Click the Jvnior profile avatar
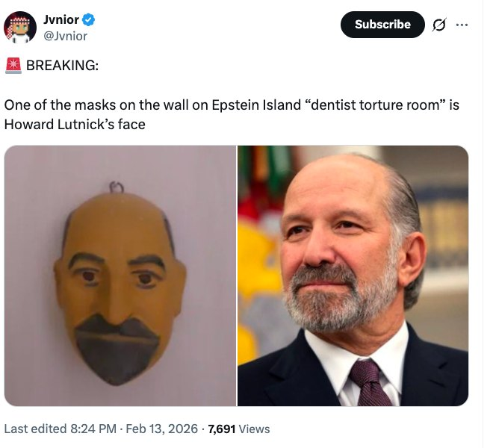 point(20,27)
